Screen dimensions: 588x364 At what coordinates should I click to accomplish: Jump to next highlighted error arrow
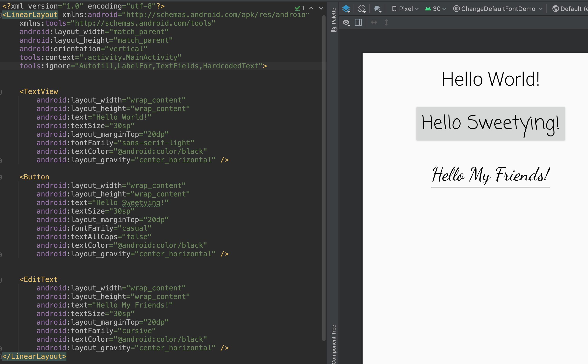coord(321,8)
